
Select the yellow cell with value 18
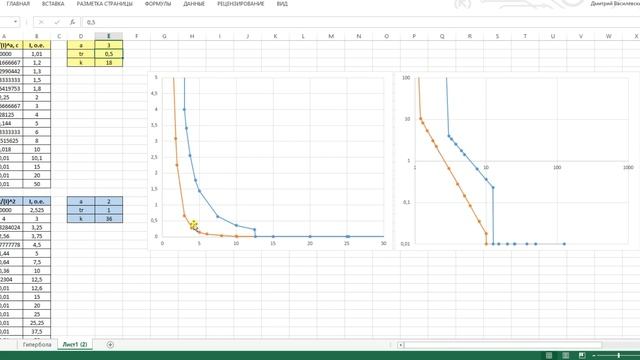tap(109, 62)
